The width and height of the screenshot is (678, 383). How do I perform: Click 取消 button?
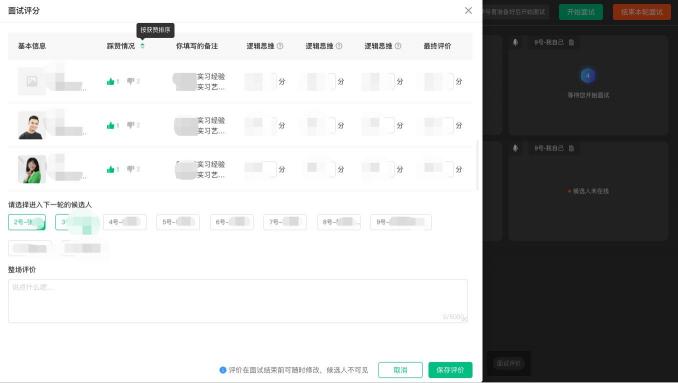[x=400, y=370]
